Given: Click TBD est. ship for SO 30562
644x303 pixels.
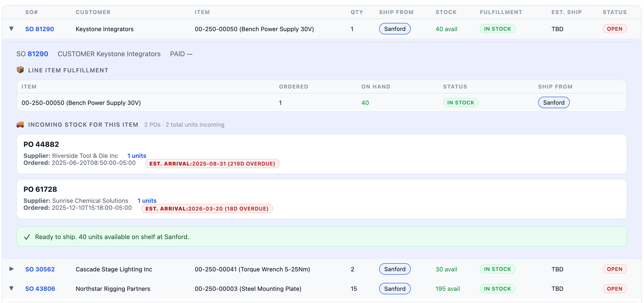Looking at the screenshot, I should [x=558, y=269].
